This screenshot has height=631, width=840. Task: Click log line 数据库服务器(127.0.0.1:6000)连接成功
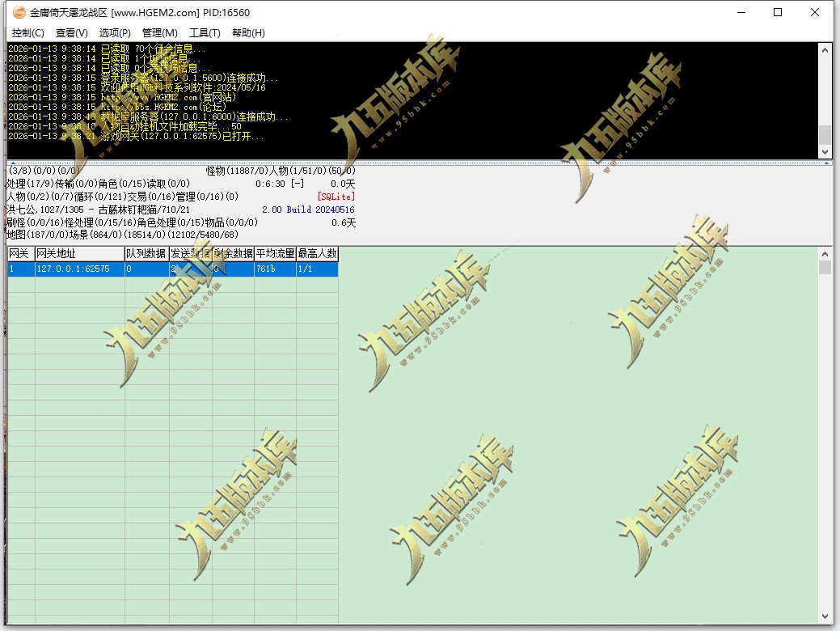coord(149,116)
